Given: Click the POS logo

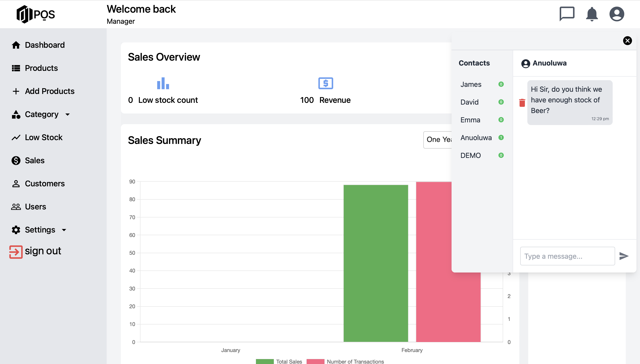Looking at the screenshot, I should [36, 14].
